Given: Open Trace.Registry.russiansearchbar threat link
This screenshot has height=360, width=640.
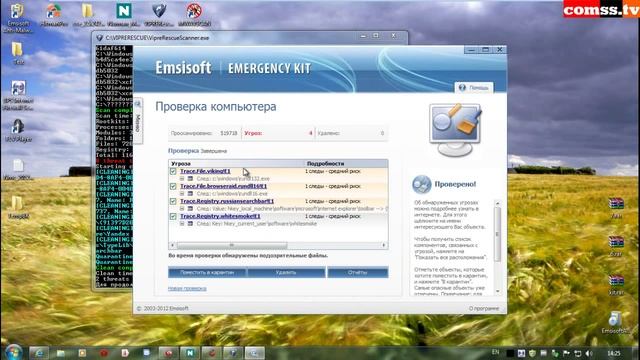Looking at the screenshot, I should [x=227, y=201].
